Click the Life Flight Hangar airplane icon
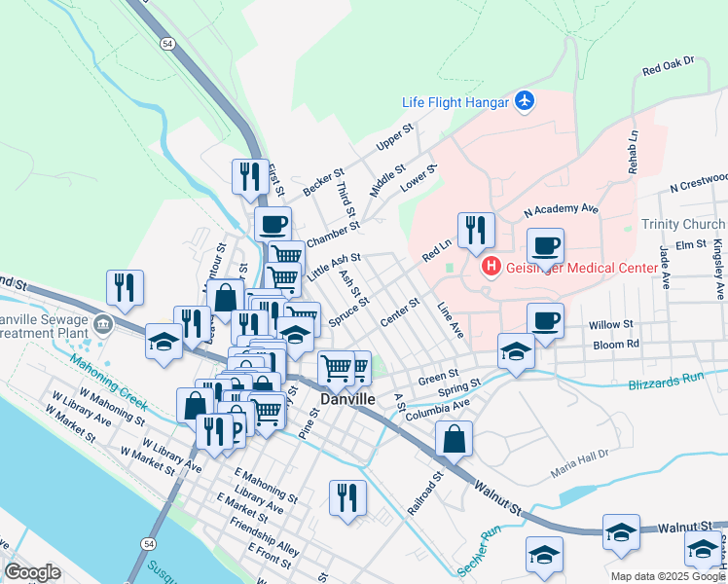728x584 pixels. [525, 100]
